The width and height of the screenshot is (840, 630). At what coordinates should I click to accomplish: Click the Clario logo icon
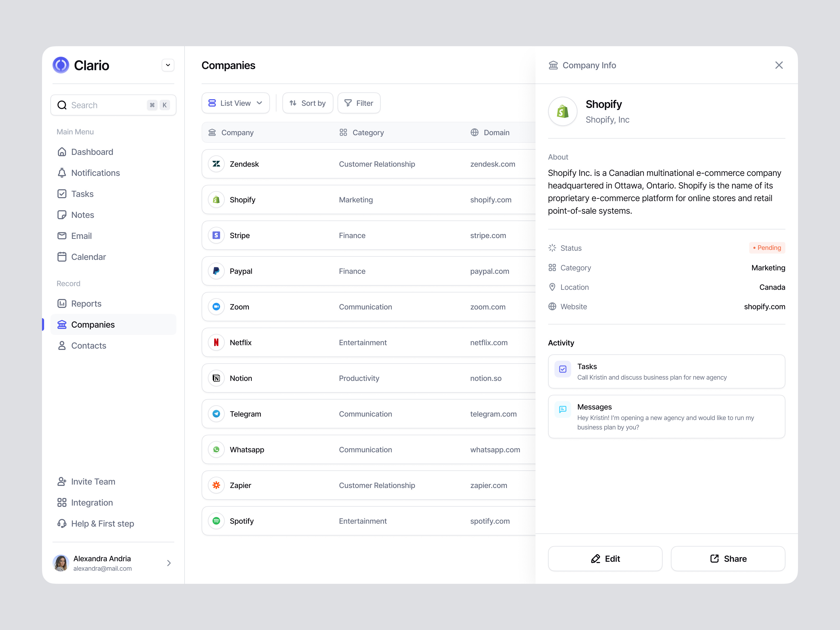[61, 65]
